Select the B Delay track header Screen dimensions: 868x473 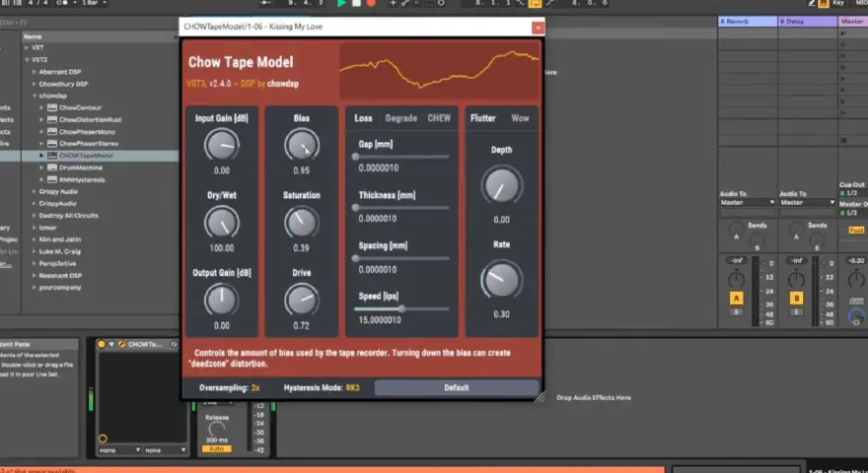[x=808, y=21]
